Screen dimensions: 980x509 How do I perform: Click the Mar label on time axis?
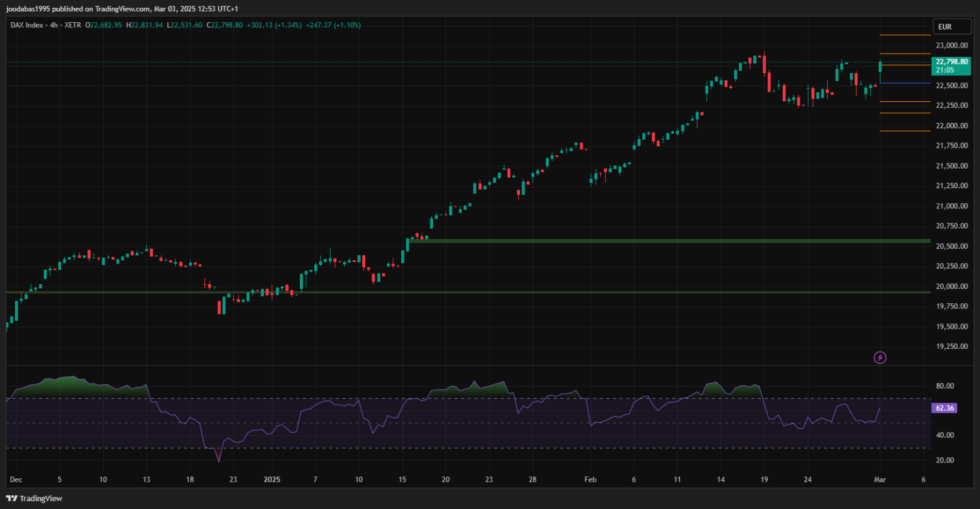tap(880, 480)
